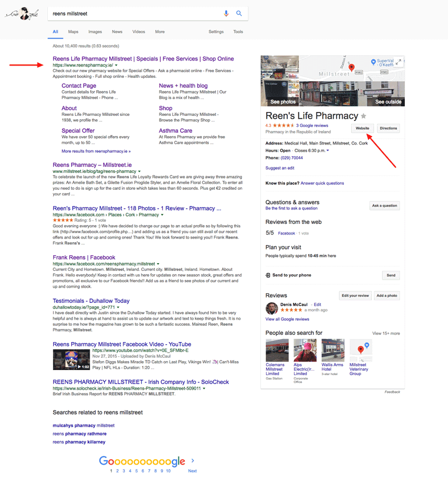Screen dimensions: 448x482
Task: Click the blue search magnifier icon
Action: coord(239,13)
